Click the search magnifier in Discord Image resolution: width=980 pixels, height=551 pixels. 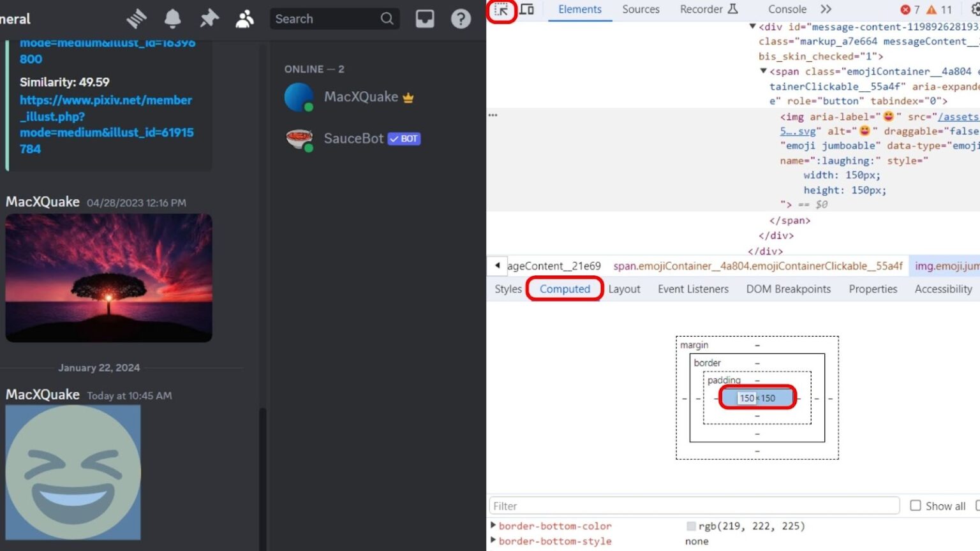click(387, 18)
